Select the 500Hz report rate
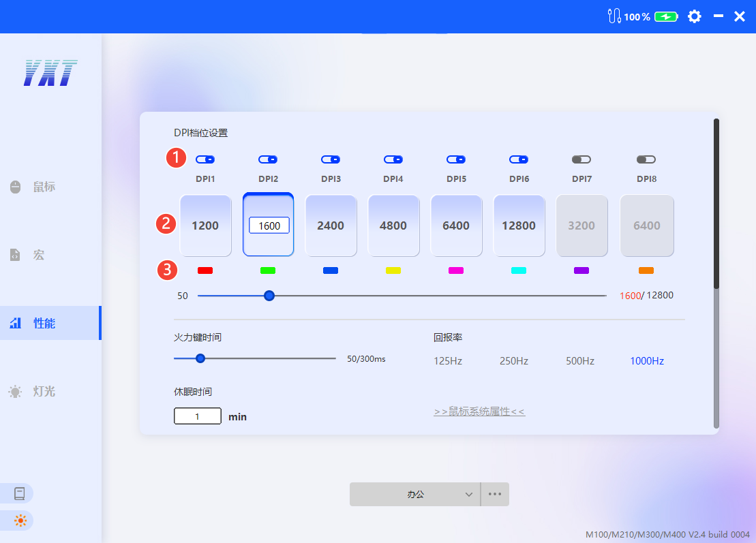756x543 pixels. [579, 361]
